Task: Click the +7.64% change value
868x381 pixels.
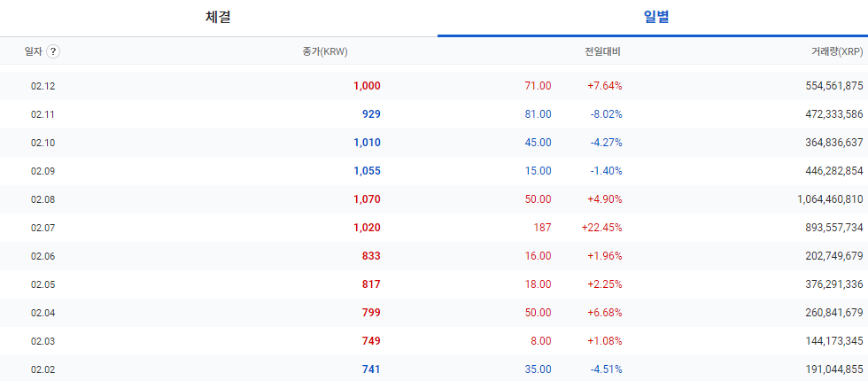Action: point(604,86)
